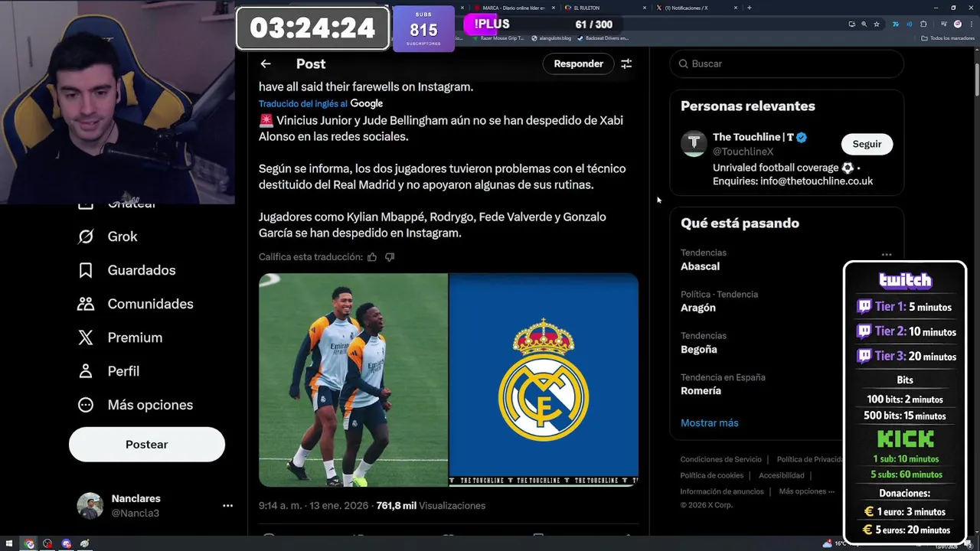Close the Notificaciones / X tab
Viewport: 980px width, 551px height.
736,8
